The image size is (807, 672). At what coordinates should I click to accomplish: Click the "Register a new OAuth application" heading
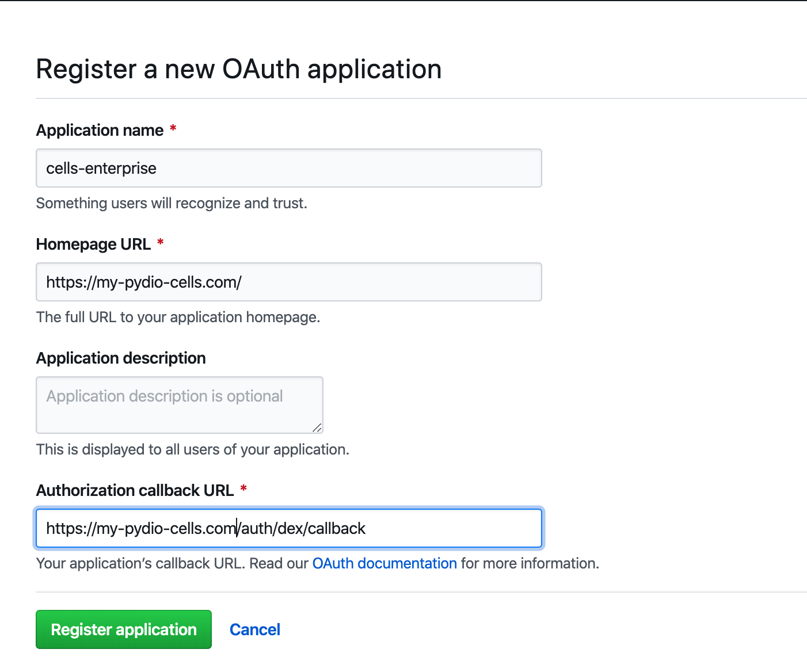[239, 69]
